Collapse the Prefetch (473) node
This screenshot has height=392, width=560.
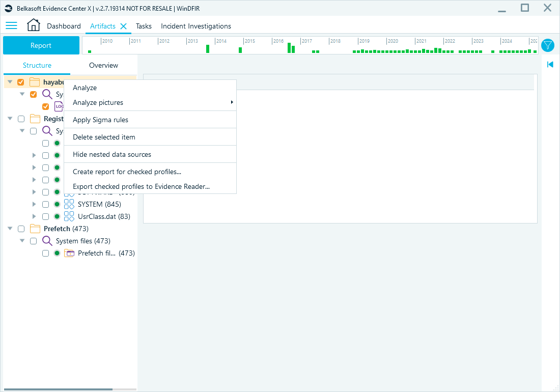[10, 229]
